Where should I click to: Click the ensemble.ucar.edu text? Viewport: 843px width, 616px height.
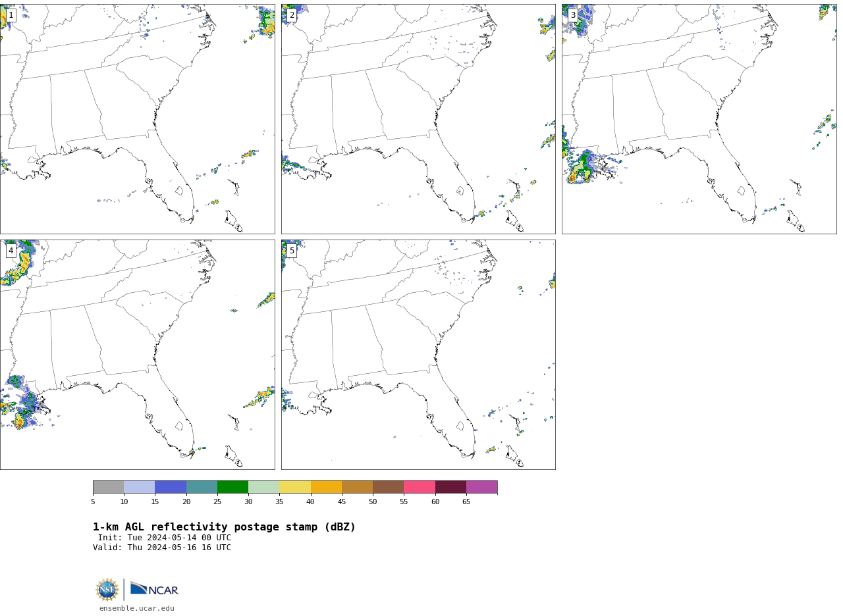137,609
